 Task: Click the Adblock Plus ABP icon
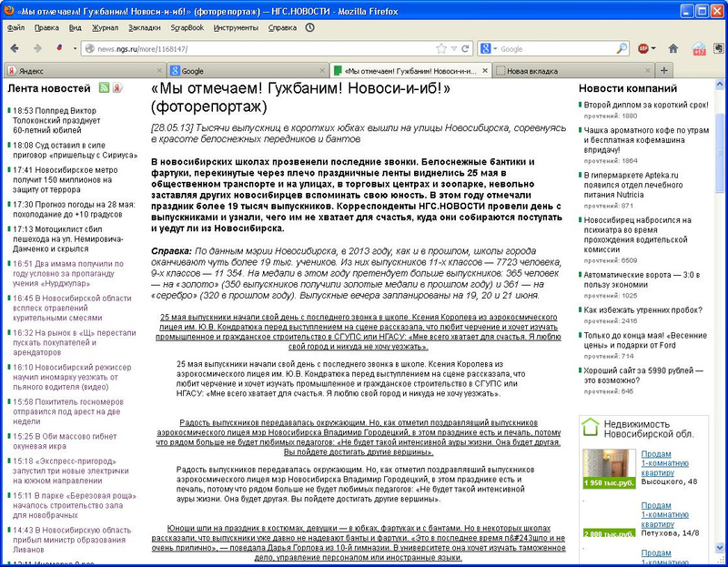coord(643,48)
